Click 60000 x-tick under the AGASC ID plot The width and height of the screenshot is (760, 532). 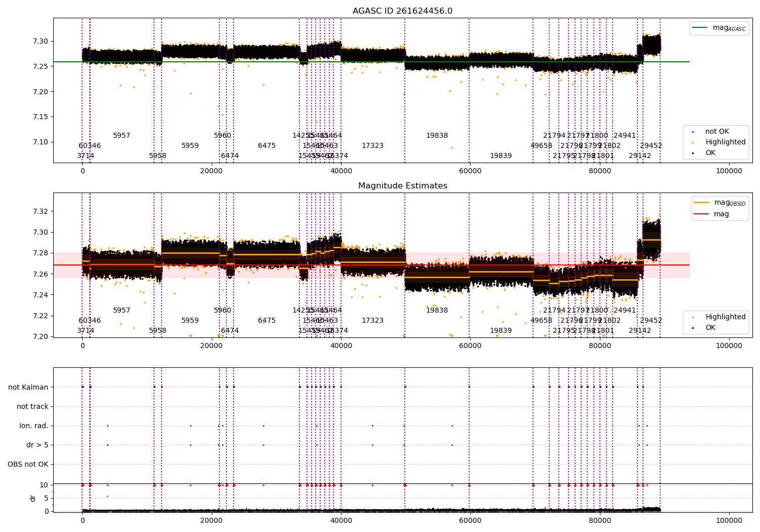click(x=470, y=171)
